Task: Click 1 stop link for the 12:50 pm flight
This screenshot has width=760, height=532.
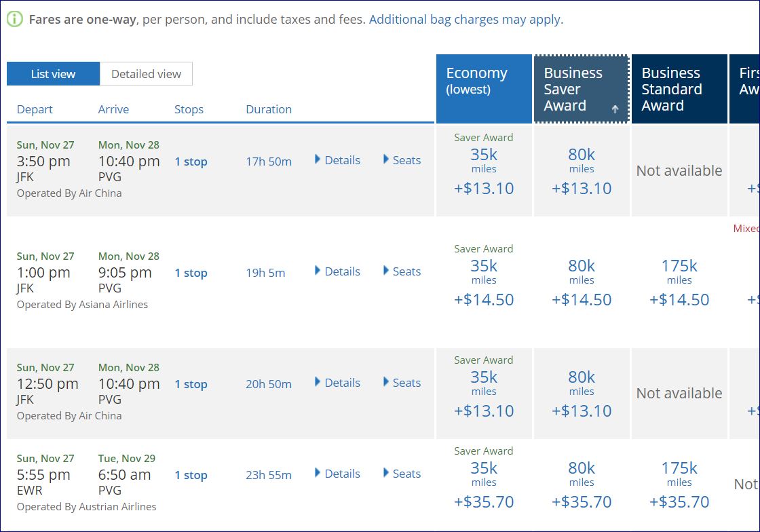Action: click(191, 384)
